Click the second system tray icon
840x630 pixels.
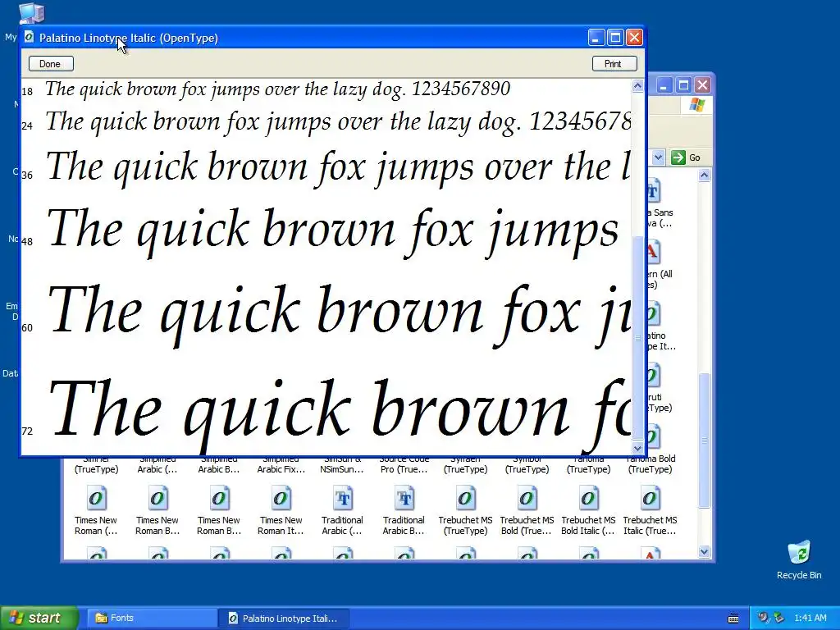pos(778,618)
